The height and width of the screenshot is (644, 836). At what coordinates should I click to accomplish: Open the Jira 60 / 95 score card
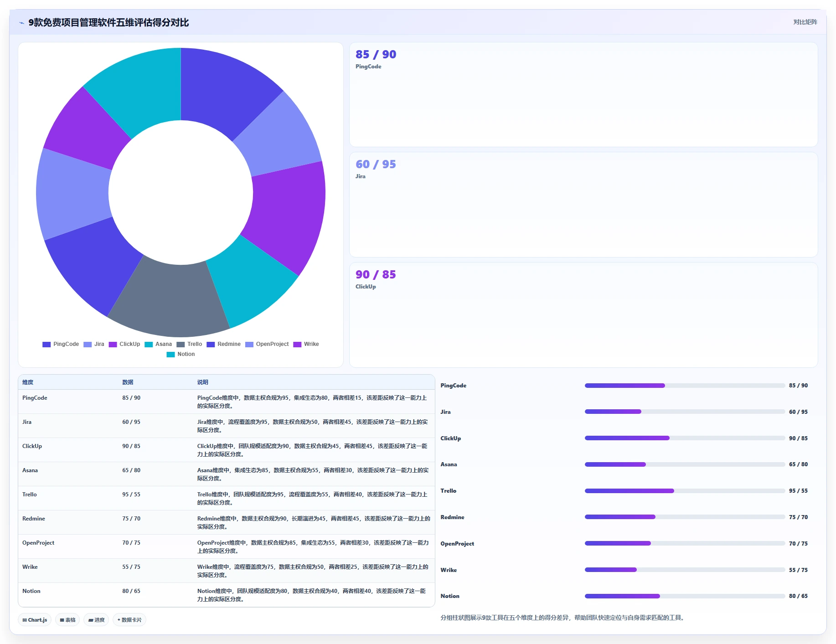tap(583, 205)
